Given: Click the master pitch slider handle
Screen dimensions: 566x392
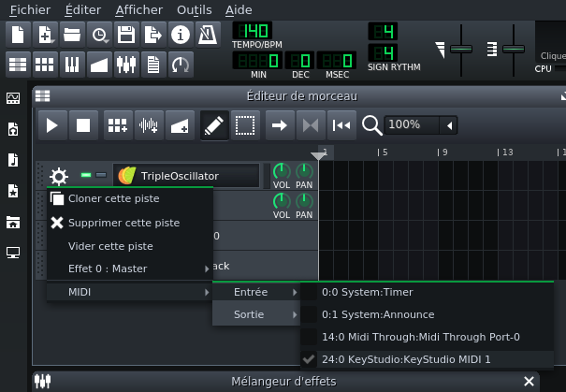Looking at the screenshot, I should click(x=514, y=49).
